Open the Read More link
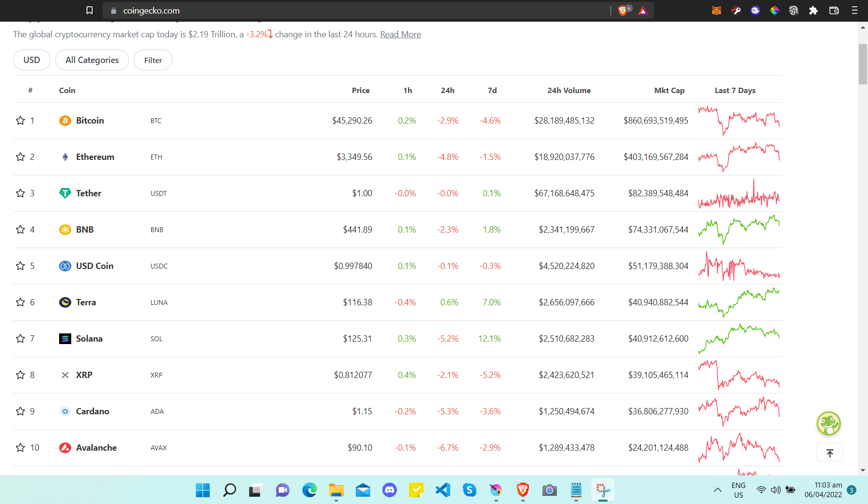This screenshot has height=504, width=868. click(400, 34)
